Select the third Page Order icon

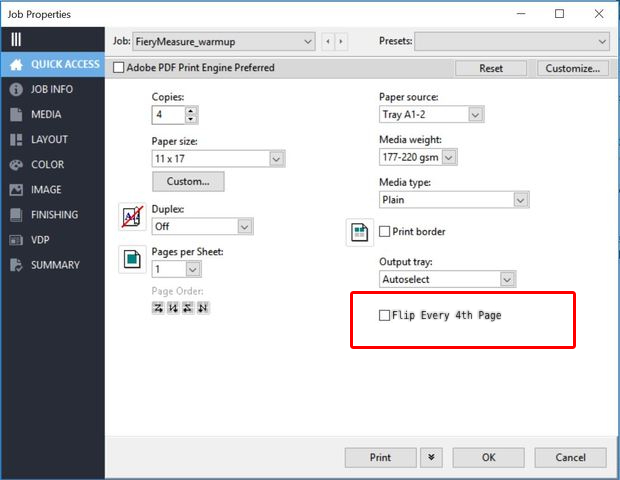188,308
